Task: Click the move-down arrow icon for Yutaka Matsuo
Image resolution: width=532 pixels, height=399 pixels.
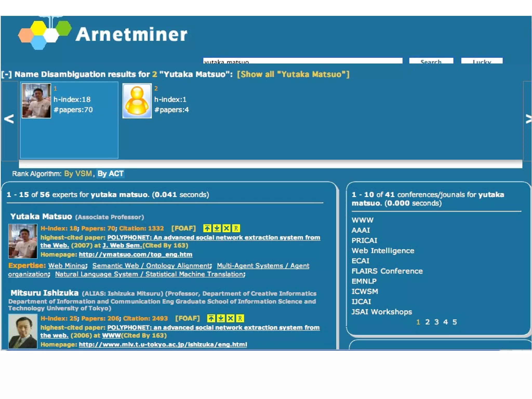Action: coord(217,228)
